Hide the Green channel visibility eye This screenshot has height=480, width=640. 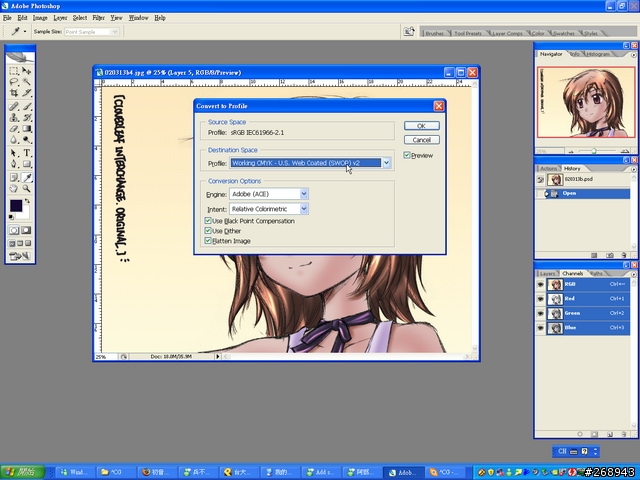pos(540,313)
